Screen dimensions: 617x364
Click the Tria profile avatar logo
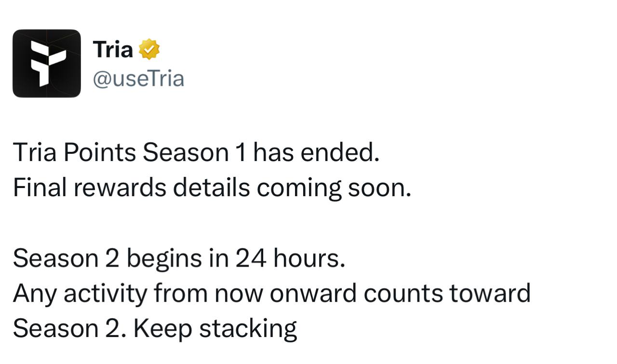point(47,64)
